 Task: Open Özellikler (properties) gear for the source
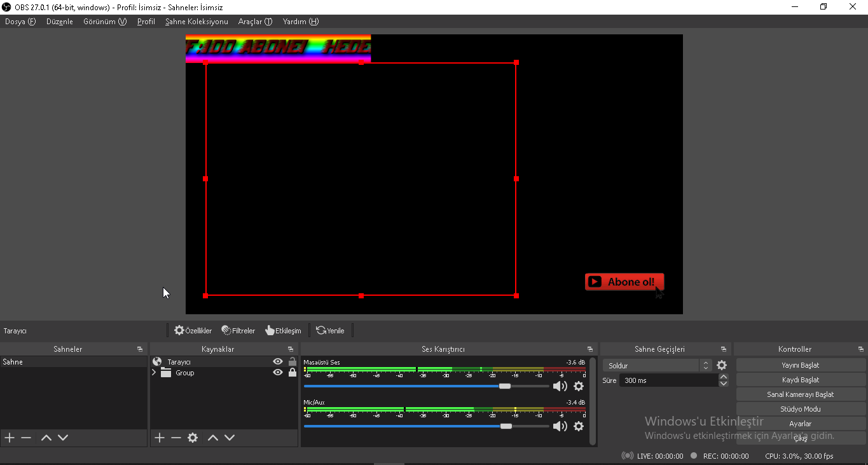coord(193,331)
